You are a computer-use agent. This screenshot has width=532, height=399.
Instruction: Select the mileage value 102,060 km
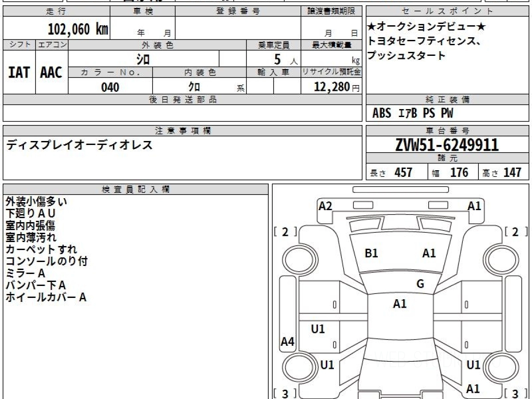click(x=78, y=29)
